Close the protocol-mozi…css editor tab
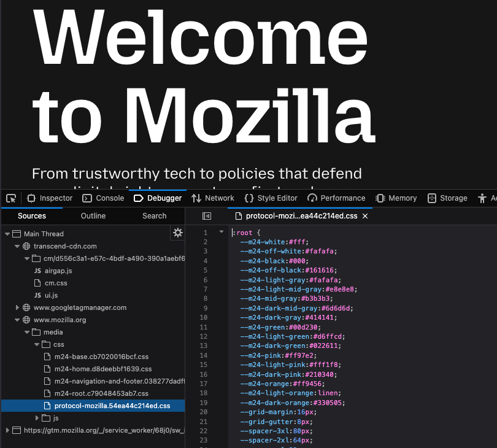497x448 pixels. (365, 216)
